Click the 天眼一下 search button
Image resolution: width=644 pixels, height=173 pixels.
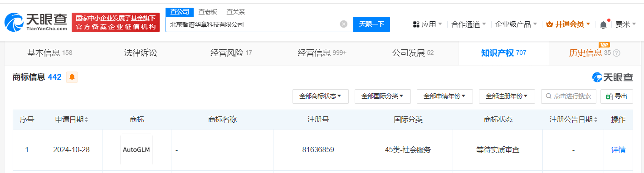pos(371,24)
